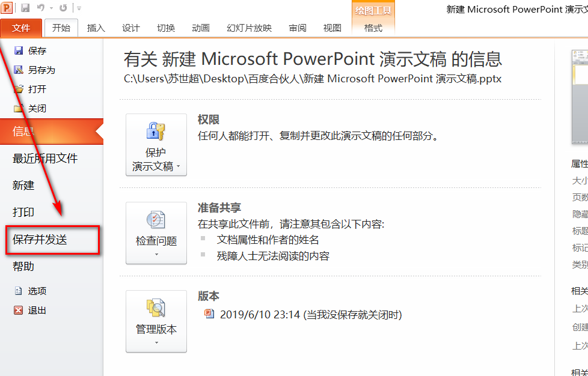
Task: Switch to the 幻灯片放映 tab
Action: [250, 28]
